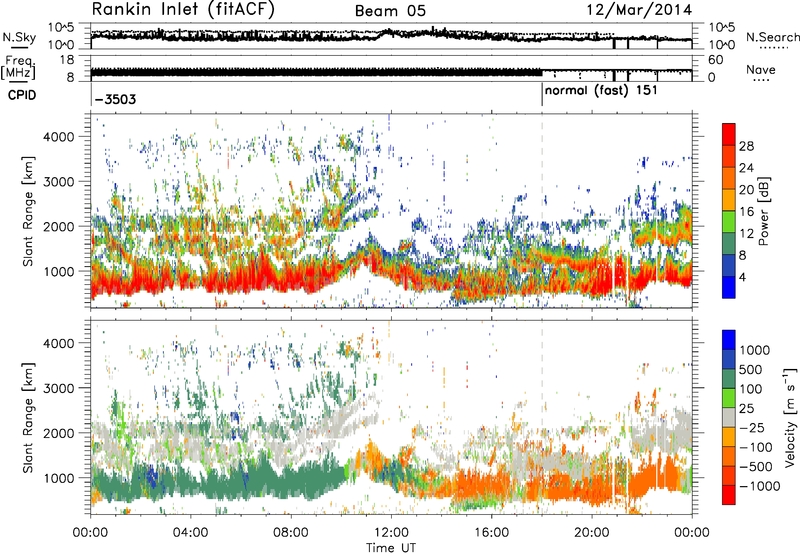Click the "Rankin Inlet (fitACF)" title text
Screen dimensions: 800x554
[183, 10]
